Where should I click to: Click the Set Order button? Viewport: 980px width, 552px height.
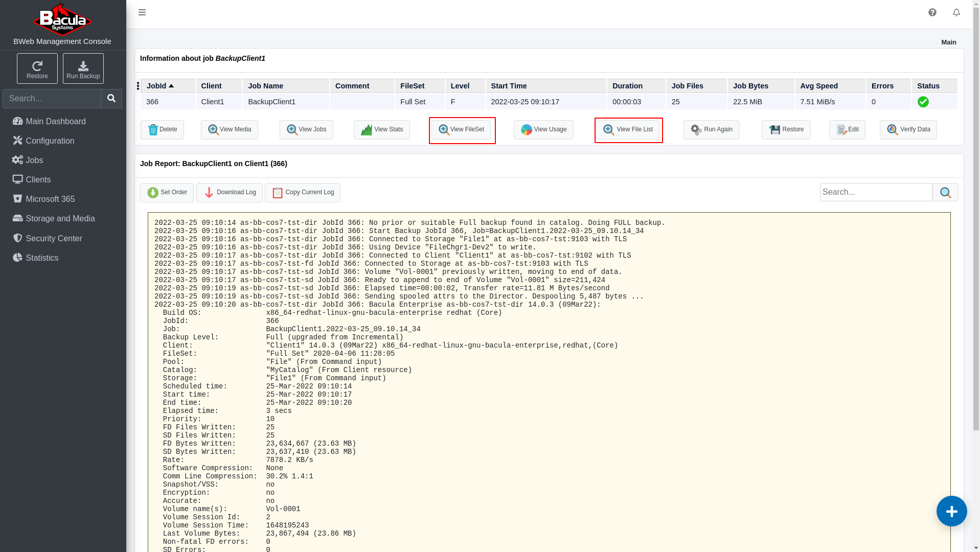[167, 193]
